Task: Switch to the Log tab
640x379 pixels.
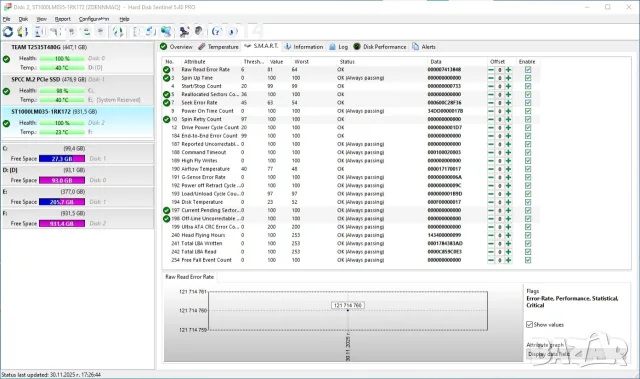Action: pyautogui.click(x=339, y=47)
